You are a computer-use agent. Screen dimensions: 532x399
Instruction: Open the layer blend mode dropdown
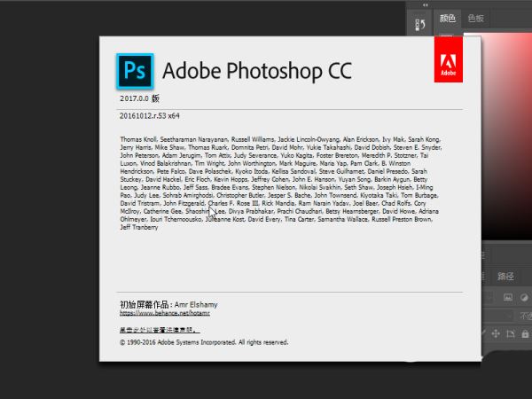pyautogui.click(x=498, y=316)
